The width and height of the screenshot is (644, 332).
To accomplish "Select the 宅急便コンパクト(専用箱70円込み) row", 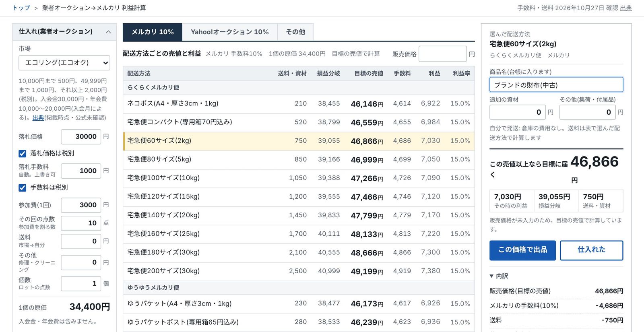I will click(x=299, y=122).
